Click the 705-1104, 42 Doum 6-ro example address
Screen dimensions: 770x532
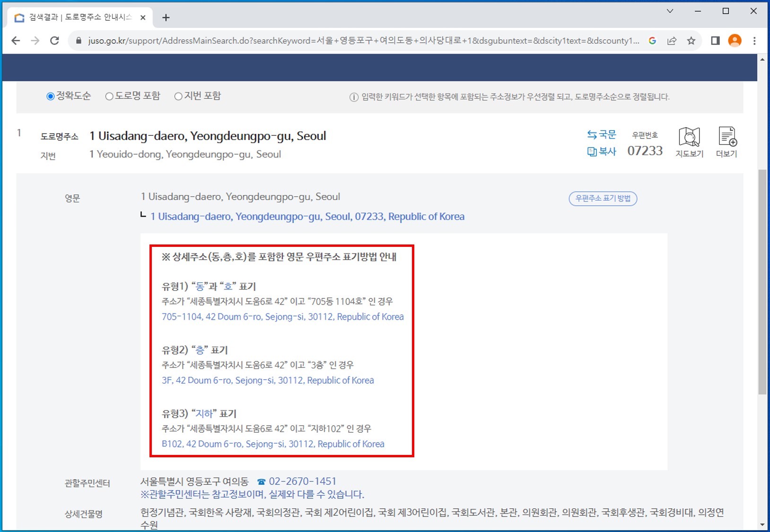tap(283, 317)
